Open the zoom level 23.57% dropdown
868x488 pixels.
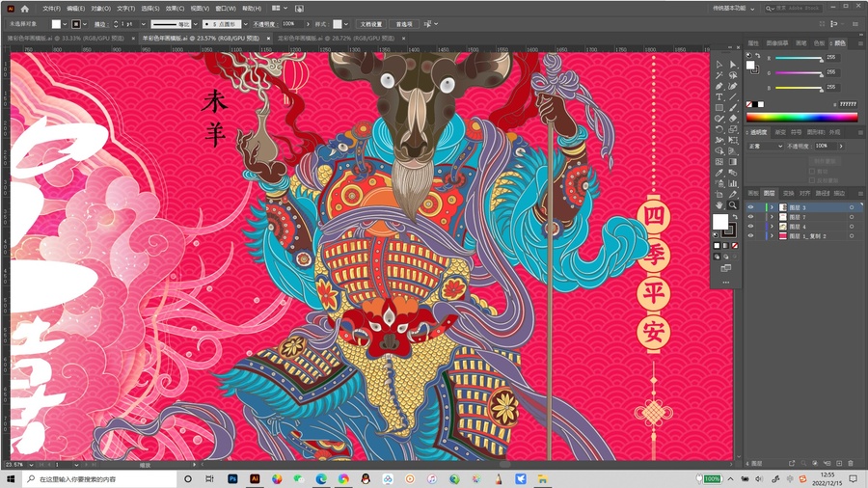31,465
